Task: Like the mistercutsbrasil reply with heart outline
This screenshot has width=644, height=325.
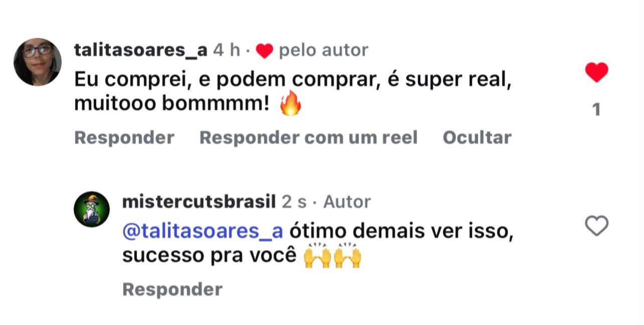Action: 596,226
